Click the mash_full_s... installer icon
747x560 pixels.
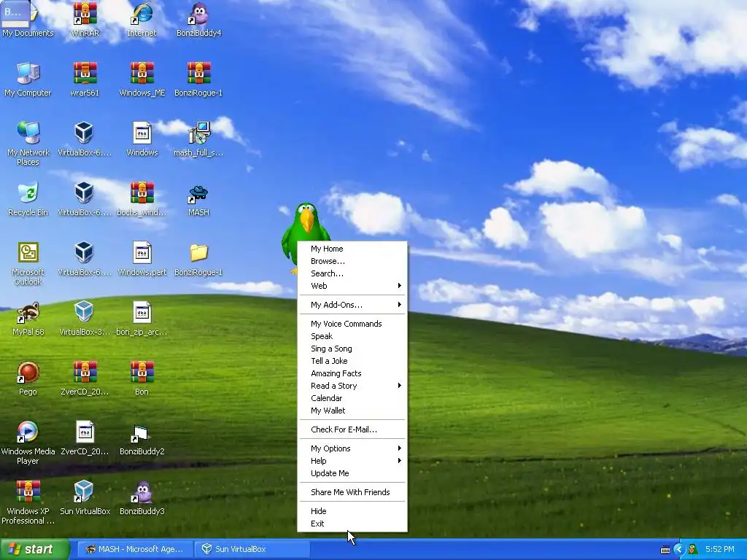(198, 133)
